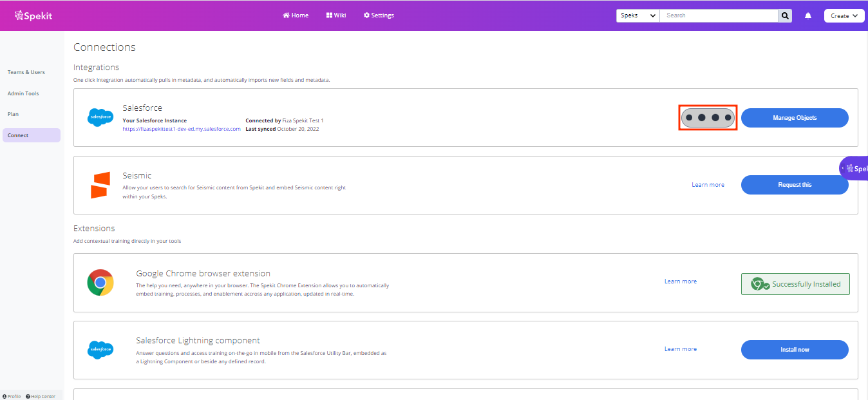Open the Salesforce instance URL link
The height and width of the screenshot is (400, 868).
point(182,129)
